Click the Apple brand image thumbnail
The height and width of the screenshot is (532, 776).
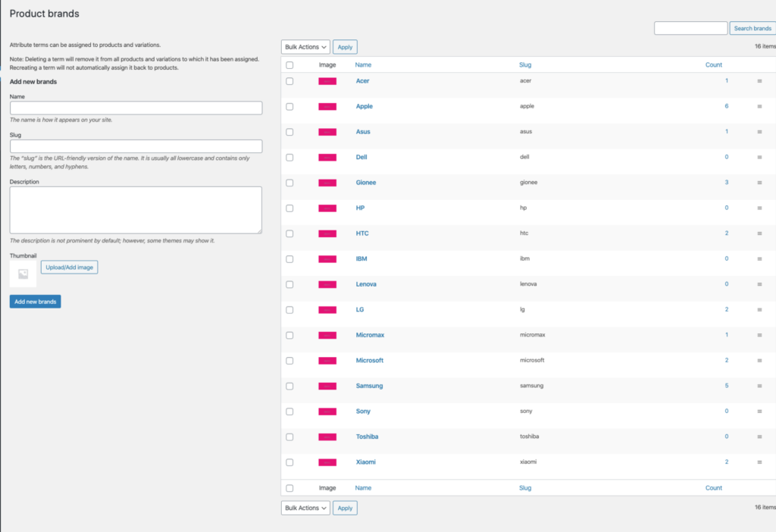click(327, 106)
